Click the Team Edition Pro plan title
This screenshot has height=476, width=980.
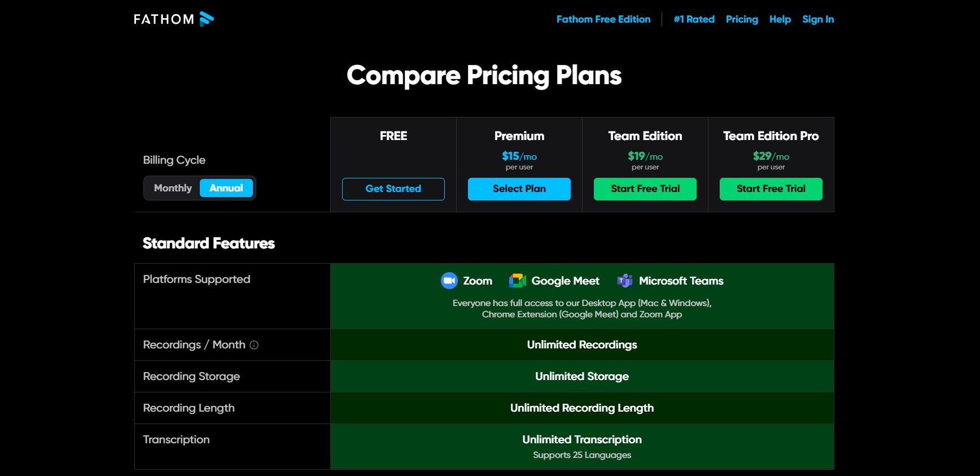771,136
